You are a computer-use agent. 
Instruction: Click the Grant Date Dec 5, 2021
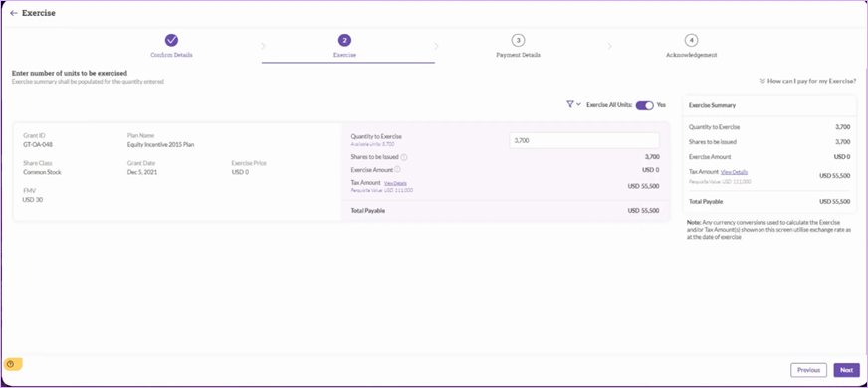tap(141, 172)
